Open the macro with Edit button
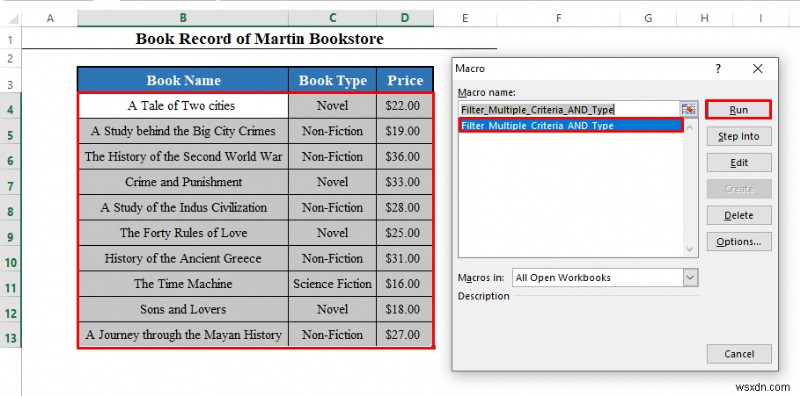Image resolution: width=800 pixels, height=396 pixels. 739,163
